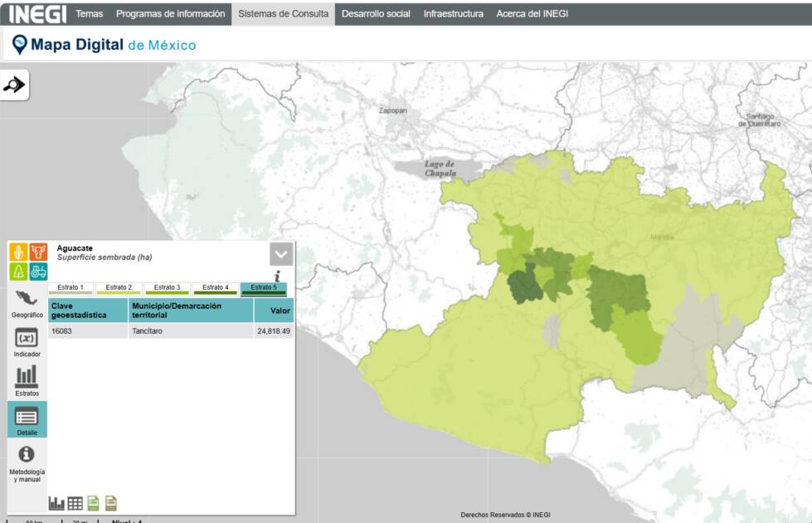Open the Indicador panel
Image resolution: width=812 pixels, height=523 pixels.
(27, 343)
